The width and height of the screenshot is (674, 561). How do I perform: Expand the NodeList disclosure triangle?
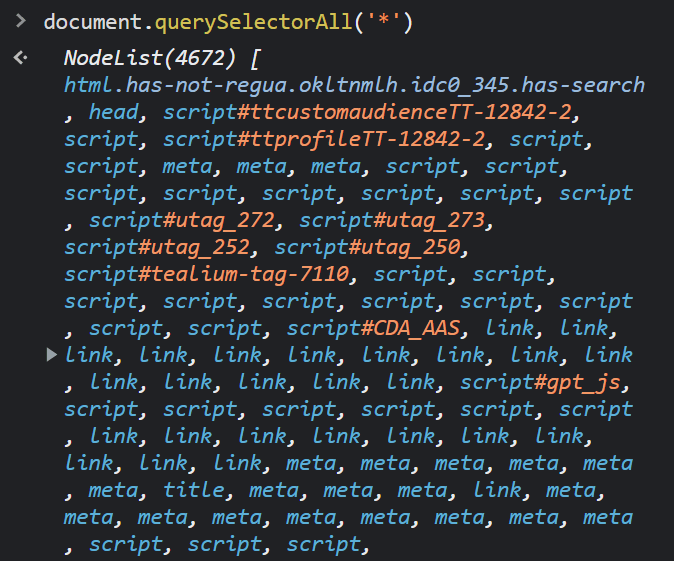(52, 355)
